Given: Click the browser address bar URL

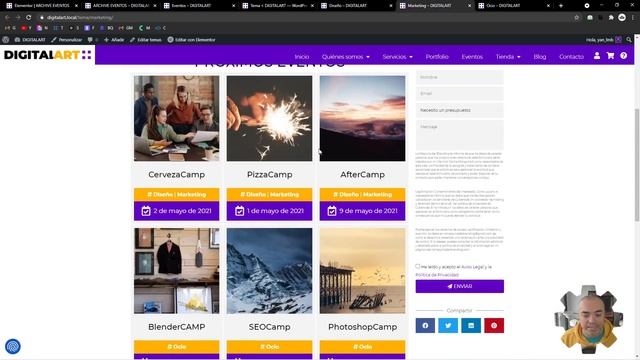Looking at the screenshot, I should [80, 18].
